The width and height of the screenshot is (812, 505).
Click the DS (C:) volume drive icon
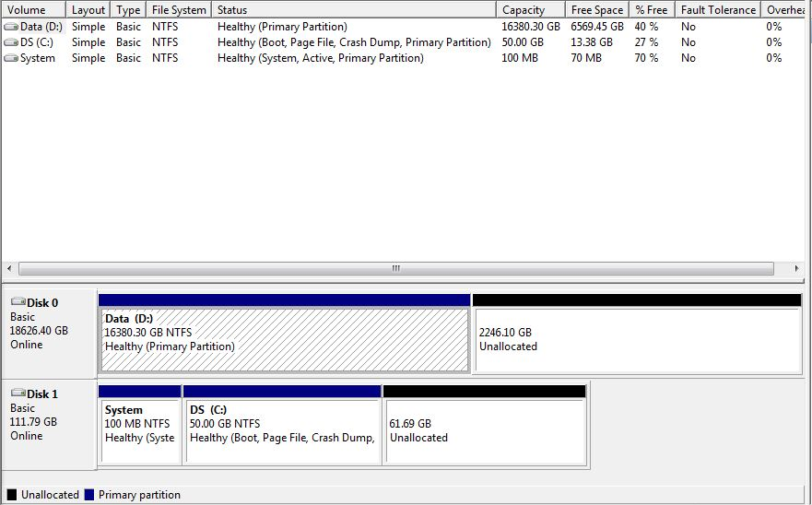(x=11, y=42)
